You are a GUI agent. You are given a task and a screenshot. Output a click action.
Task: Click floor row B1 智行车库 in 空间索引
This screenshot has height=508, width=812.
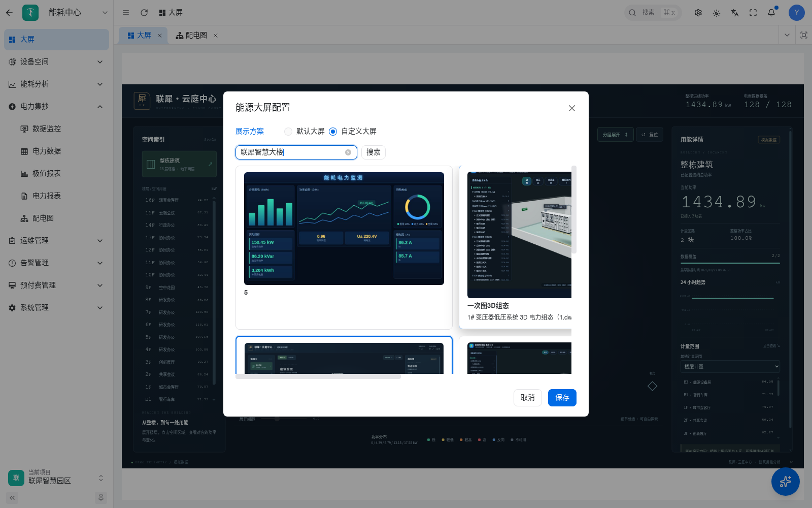177,399
